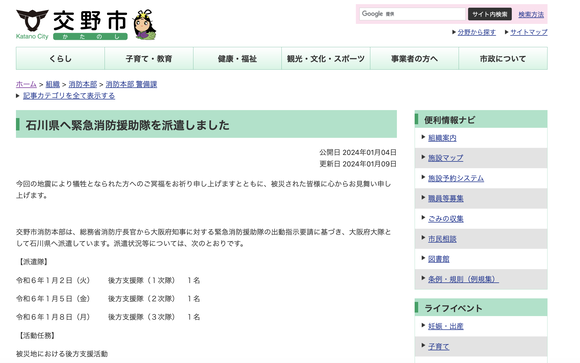Open the くらし navigation tab
The image size is (580, 363).
pos(60,58)
